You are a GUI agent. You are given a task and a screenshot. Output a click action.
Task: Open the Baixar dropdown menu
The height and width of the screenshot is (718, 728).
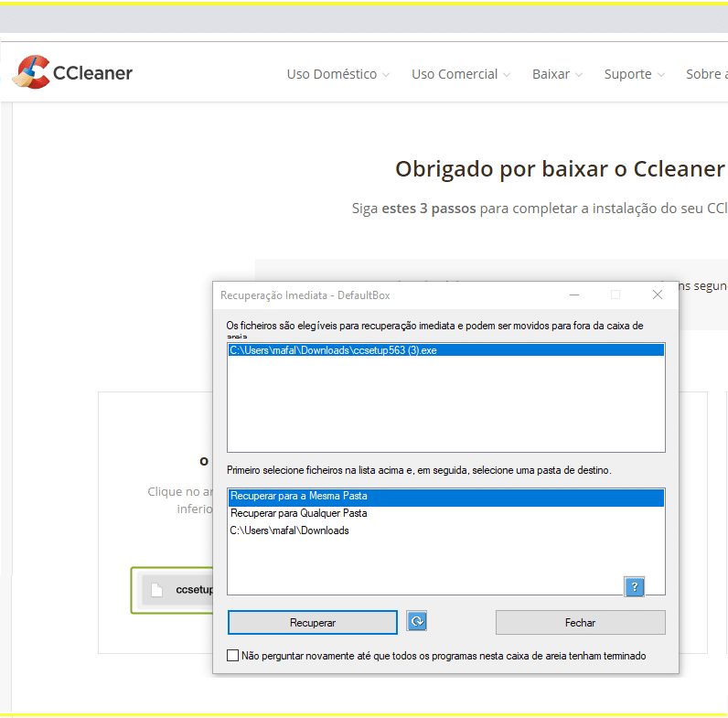[x=557, y=74]
